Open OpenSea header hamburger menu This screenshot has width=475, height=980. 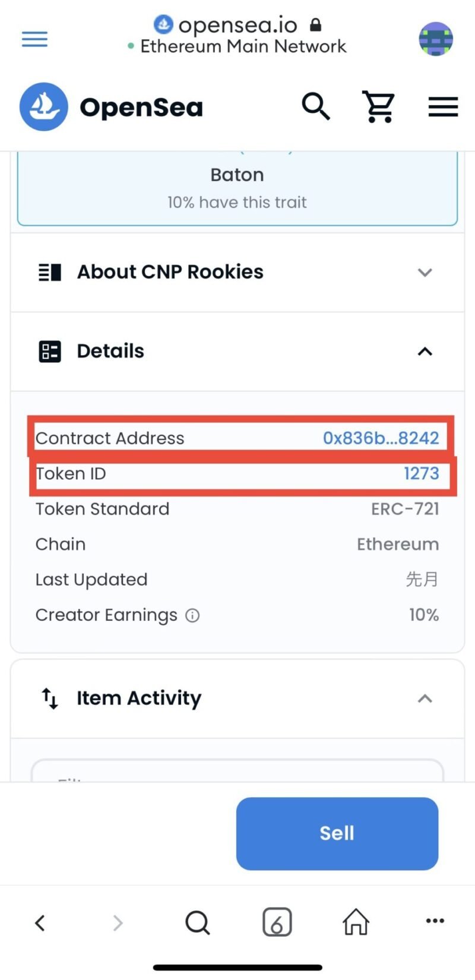(443, 107)
